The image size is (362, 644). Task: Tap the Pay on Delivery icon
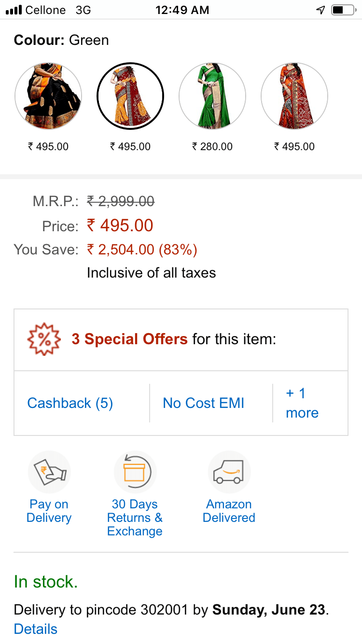pos(49,472)
